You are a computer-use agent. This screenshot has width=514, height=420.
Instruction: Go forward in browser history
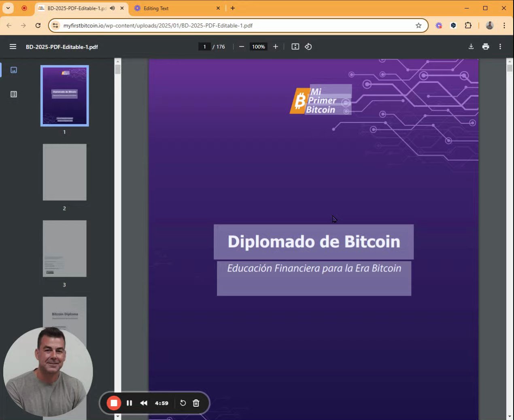[x=23, y=25]
